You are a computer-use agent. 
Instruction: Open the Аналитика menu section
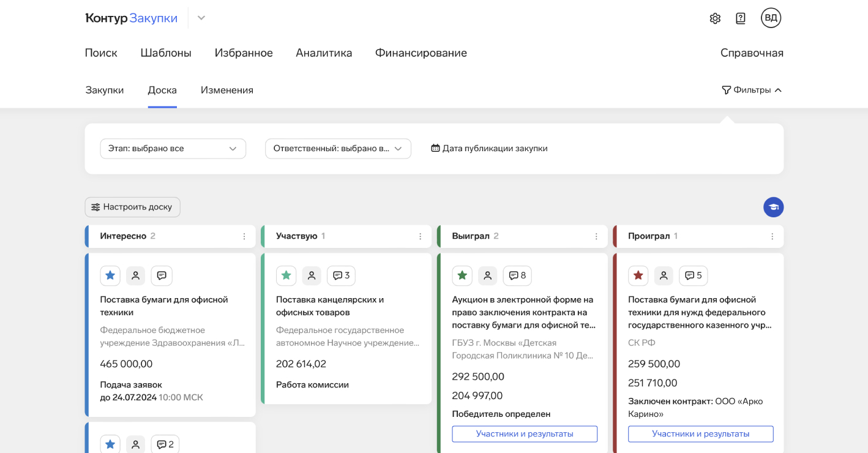(x=323, y=53)
